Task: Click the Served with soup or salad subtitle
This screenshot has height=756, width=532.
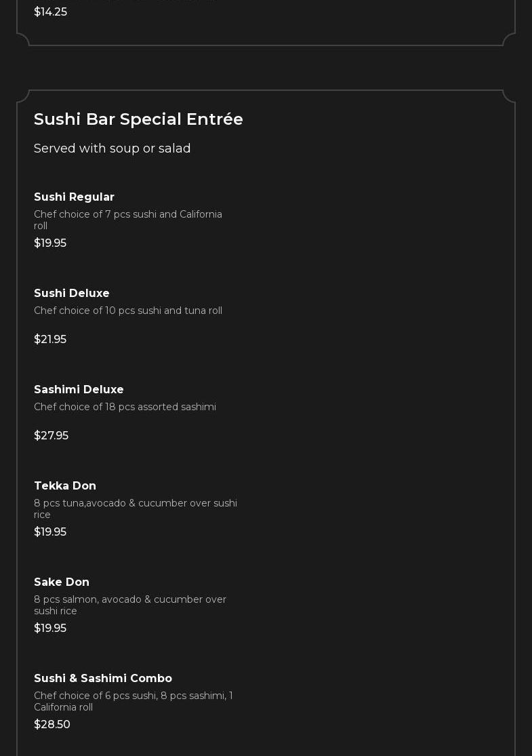Action: 112,148
